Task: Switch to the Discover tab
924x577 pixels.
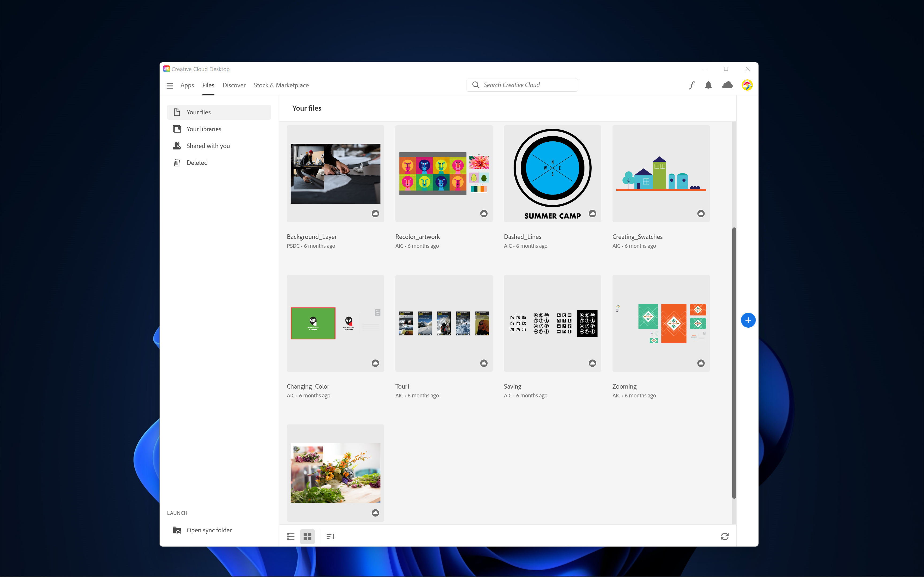Action: pyautogui.click(x=234, y=85)
